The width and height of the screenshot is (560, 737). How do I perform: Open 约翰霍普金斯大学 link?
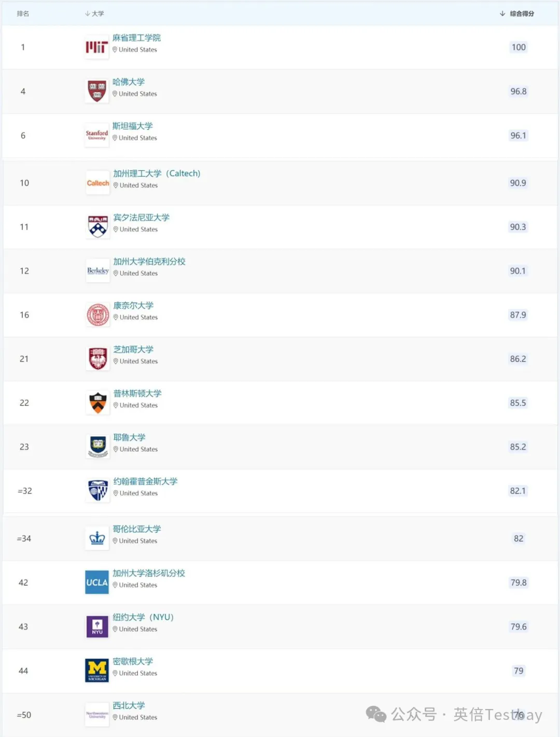pos(145,481)
